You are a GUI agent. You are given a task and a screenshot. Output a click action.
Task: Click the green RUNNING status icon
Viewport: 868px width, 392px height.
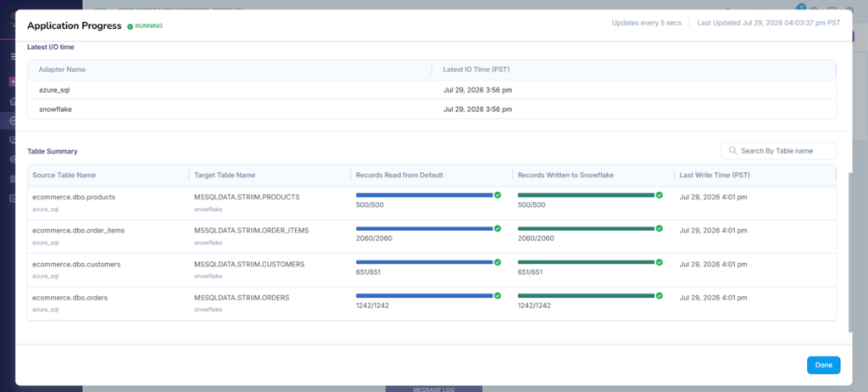[x=130, y=26]
